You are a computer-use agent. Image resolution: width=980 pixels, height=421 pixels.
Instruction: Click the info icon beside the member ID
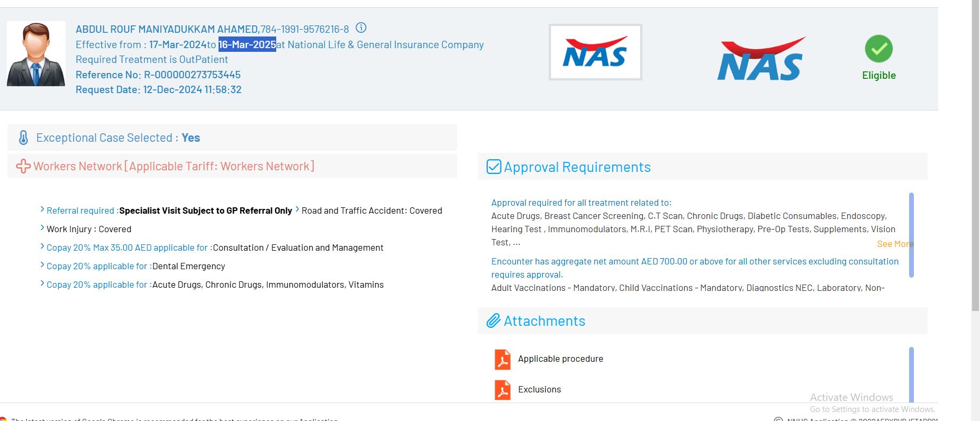(x=361, y=28)
